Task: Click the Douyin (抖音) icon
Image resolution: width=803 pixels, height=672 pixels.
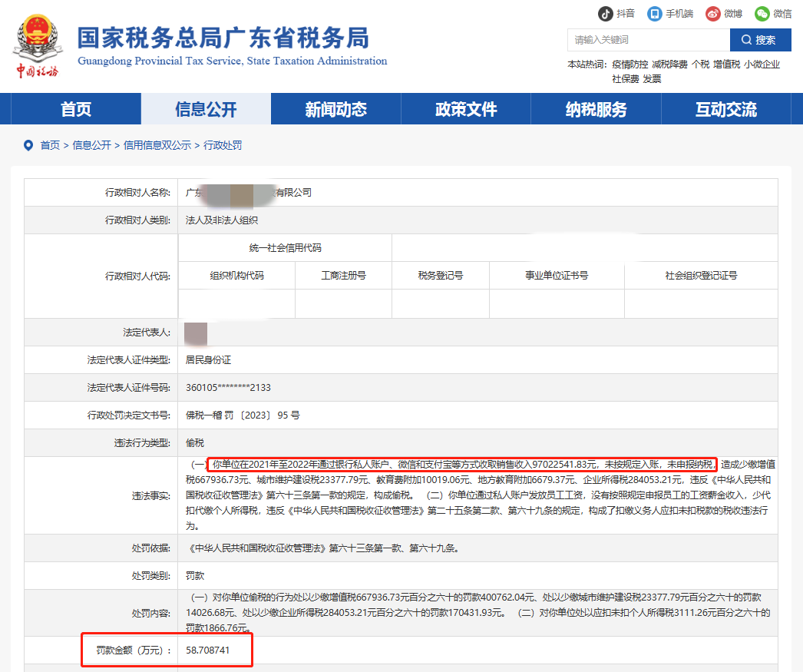Action: 606,13
